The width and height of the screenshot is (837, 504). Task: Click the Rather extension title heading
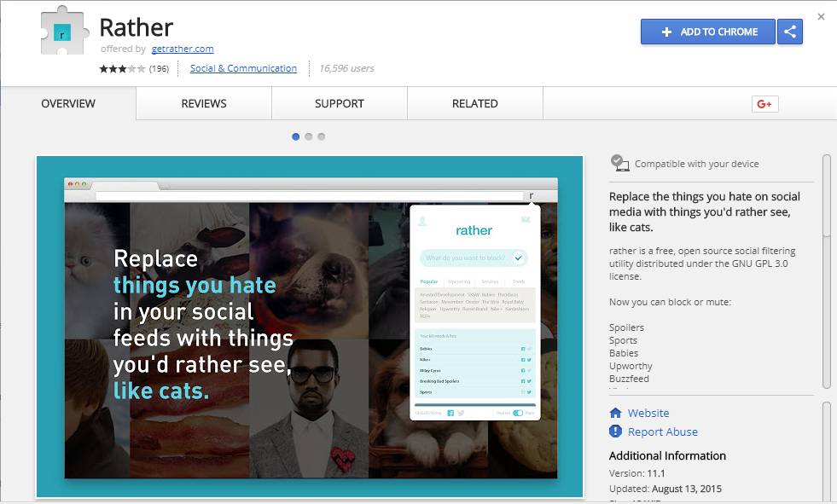tap(137, 28)
